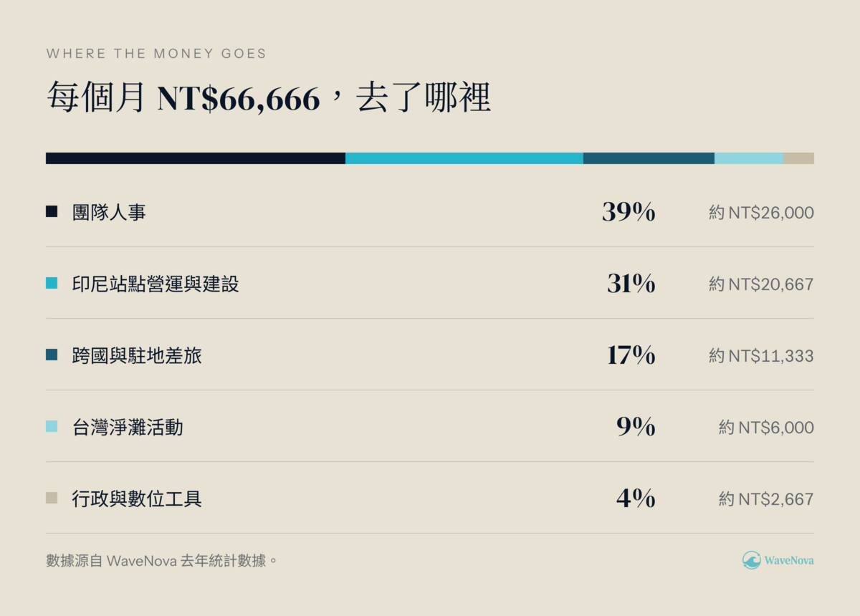Select the cyan segment of the bar
The image size is (860, 616).
point(464,158)
